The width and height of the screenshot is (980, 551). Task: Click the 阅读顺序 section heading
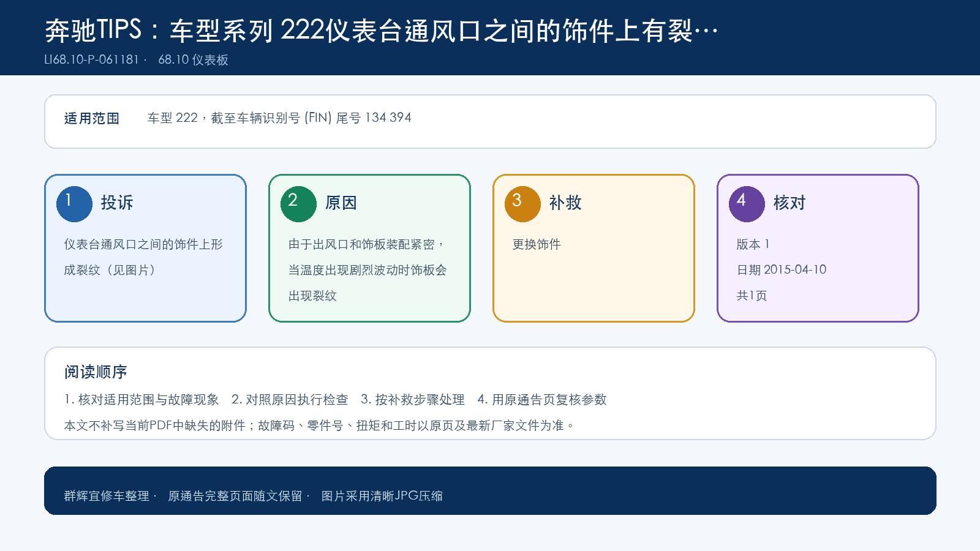click(x=96, y=372)
